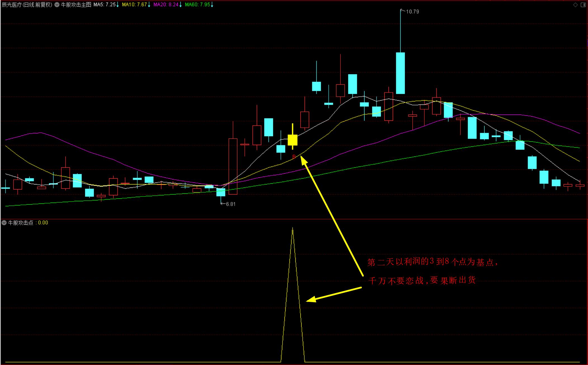Click the MA5 7.25 indicator label

tap(104, 5)
